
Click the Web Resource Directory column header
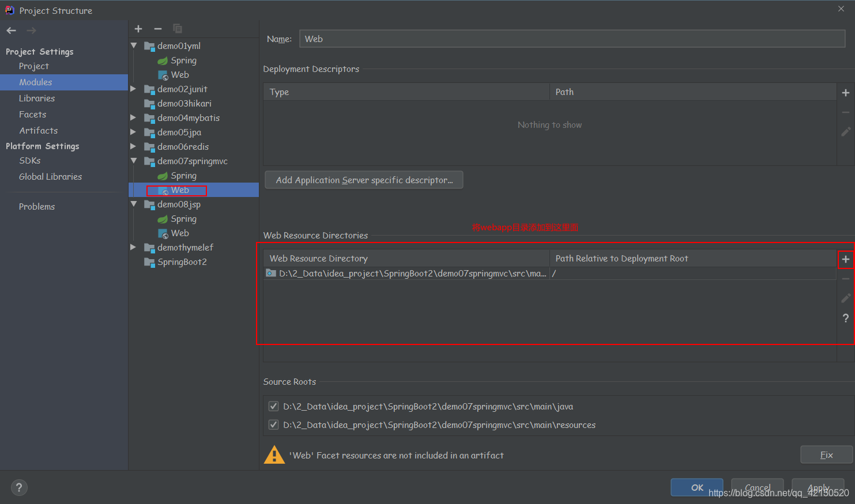click(x=406, y=258)
